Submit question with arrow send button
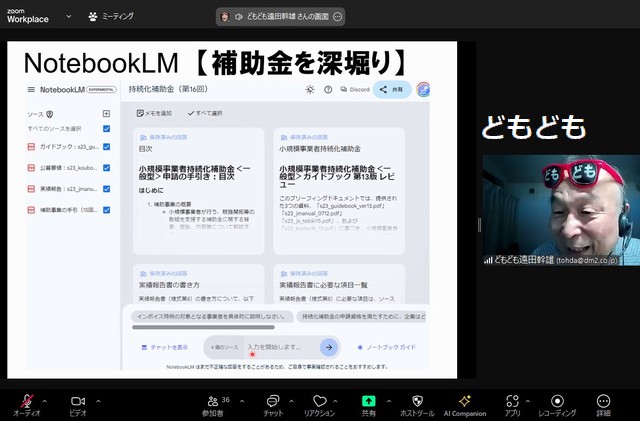This screenshot has height=421, width=640. pos(329,347)
